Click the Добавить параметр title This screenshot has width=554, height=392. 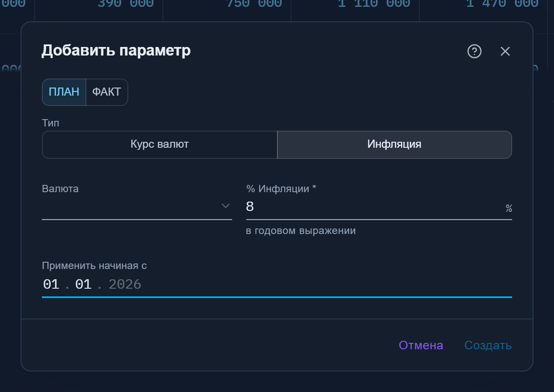(x=116, y=50)
